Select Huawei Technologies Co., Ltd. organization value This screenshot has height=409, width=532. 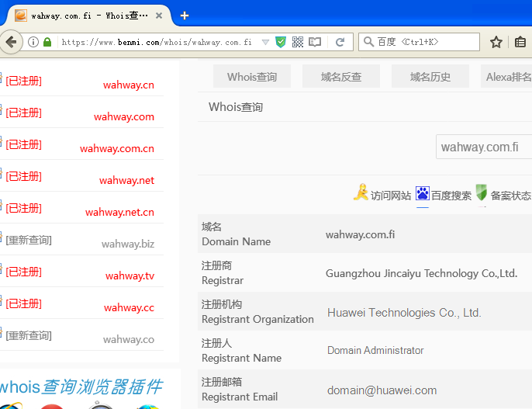(404, 312)
